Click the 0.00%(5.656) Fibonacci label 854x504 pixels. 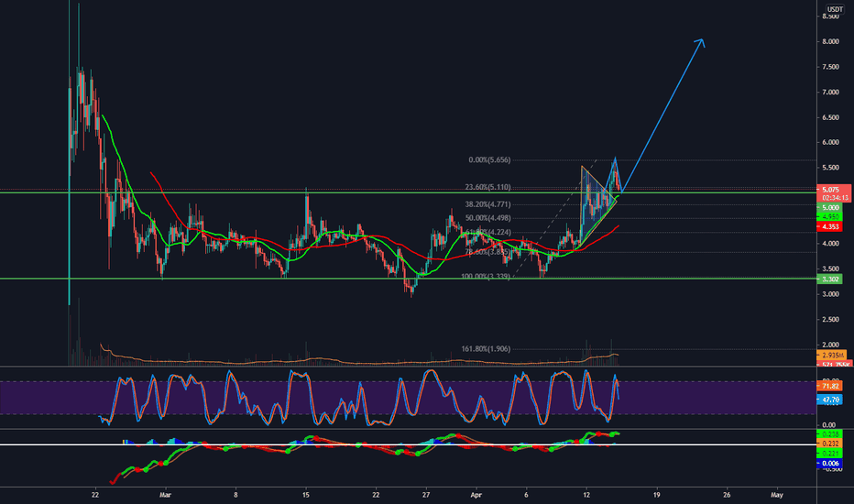pyautogui.click(x=489, y=159)
